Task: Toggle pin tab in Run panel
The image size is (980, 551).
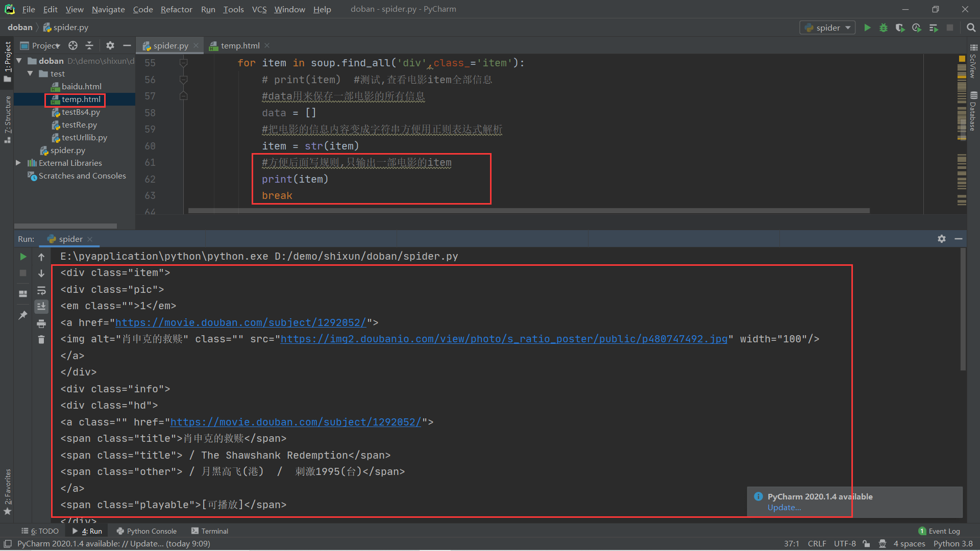Action: click(x=23, y=315)
